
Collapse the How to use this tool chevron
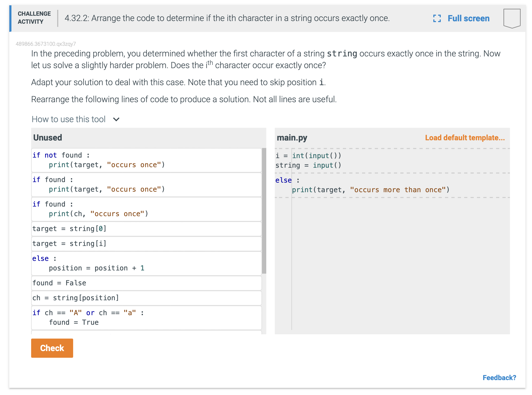click(x=116, y=119)
